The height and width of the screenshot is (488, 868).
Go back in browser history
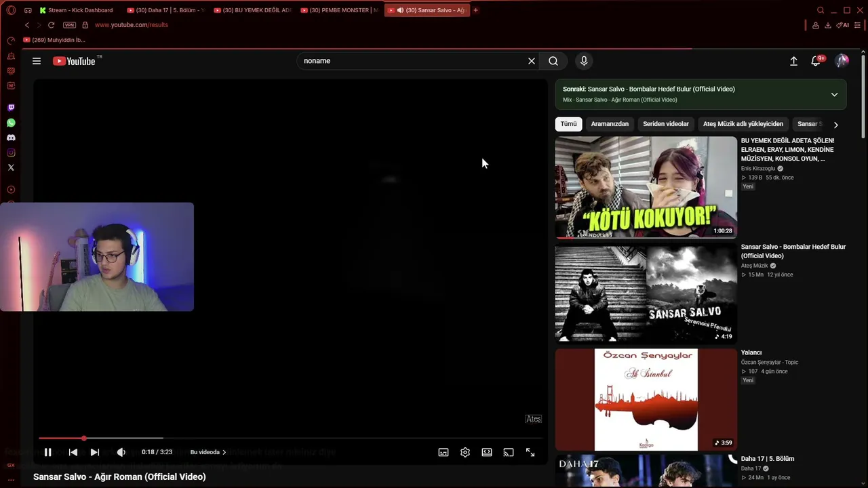(x=27, y=25)
